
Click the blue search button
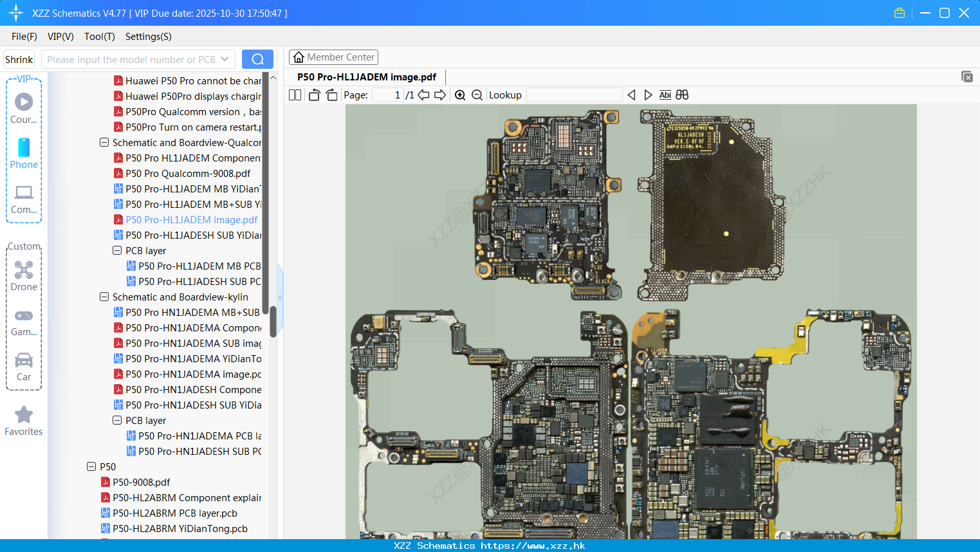click(x=257, y=59)
